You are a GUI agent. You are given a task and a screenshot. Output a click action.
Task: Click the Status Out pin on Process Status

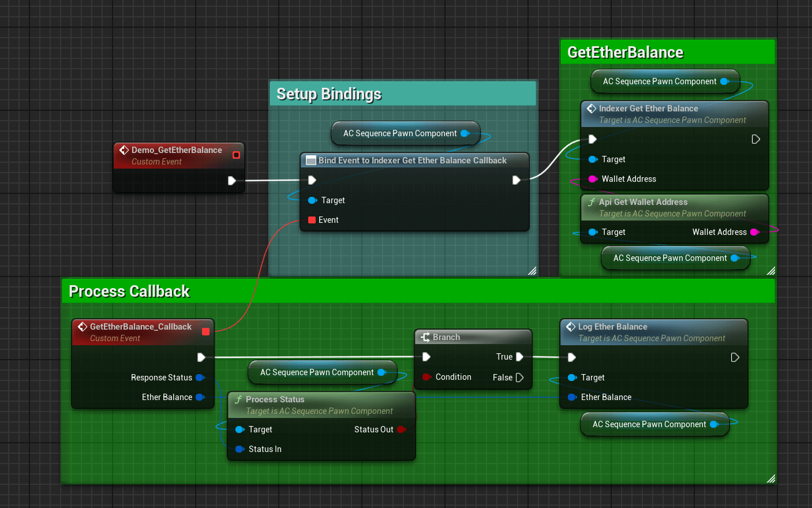(x=402, y=429)
